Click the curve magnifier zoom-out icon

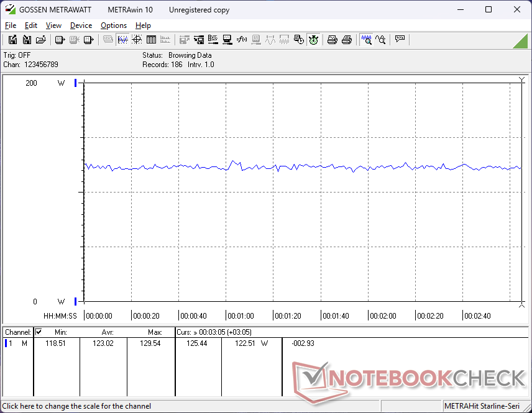(380, 40)
